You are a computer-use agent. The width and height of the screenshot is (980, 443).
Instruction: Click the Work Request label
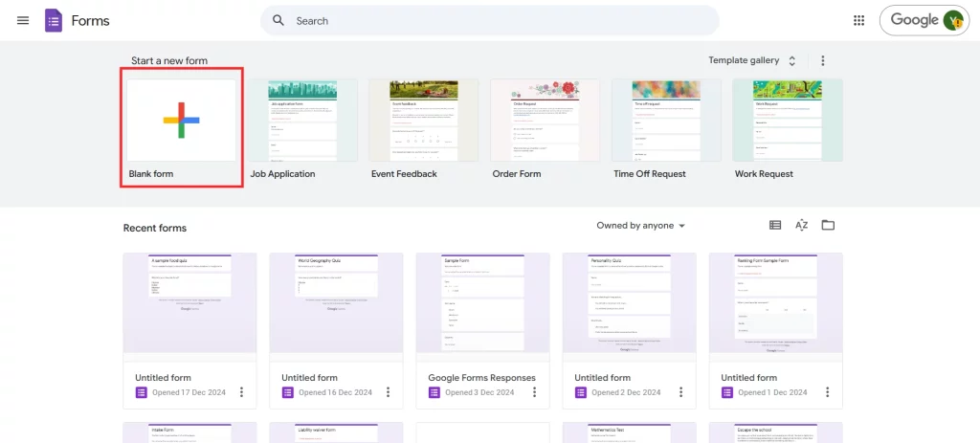pos(764,174)
